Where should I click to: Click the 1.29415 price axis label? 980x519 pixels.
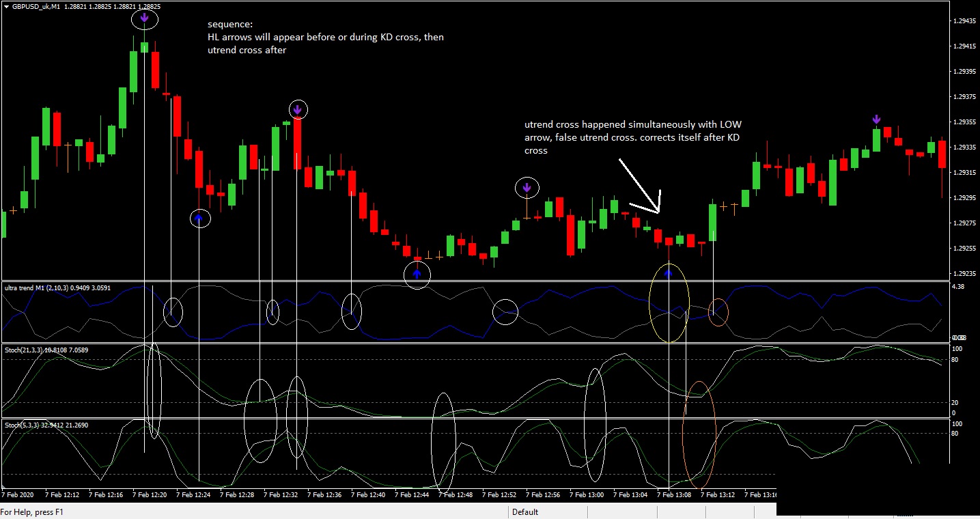[964, 46]
